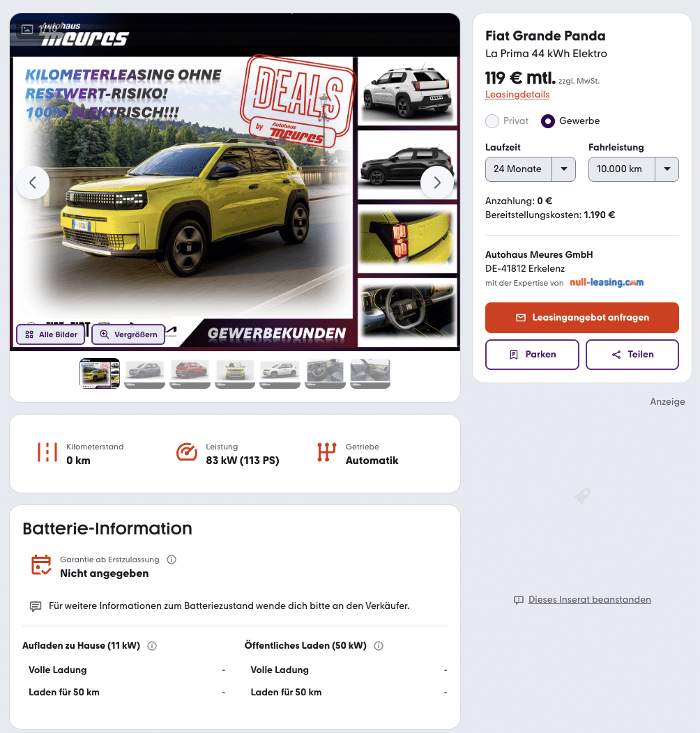The width and height of the screenshot is (700, 733).
Task: Share the listing with Teilen button
Action: (632, 355)
